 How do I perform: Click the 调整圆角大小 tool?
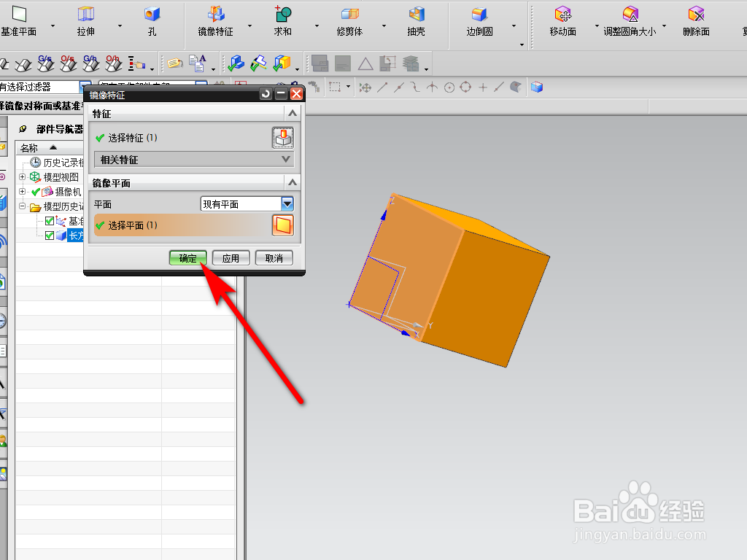630,21
